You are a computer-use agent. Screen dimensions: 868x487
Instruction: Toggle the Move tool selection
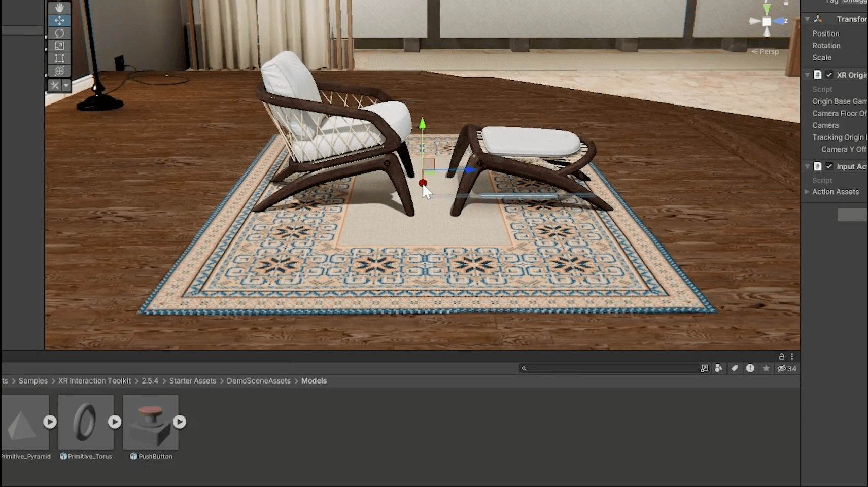pos(59,20)
